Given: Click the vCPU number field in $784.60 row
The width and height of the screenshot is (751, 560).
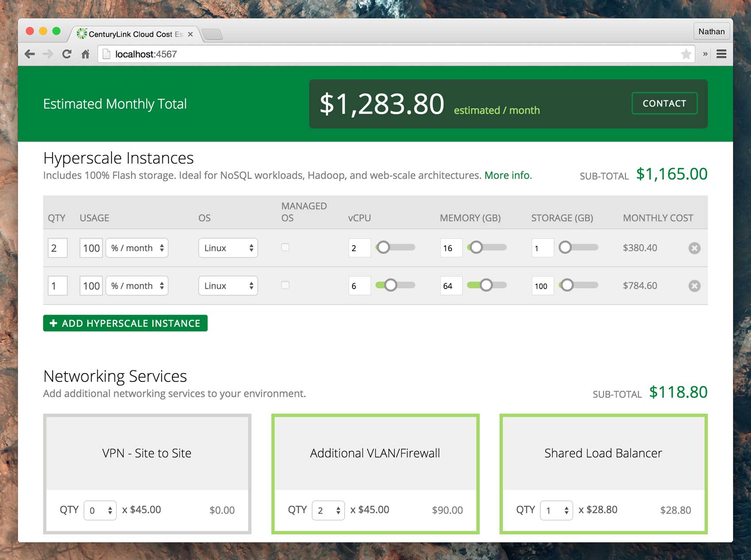Looking at the screenshot, I should click(360, 286).
